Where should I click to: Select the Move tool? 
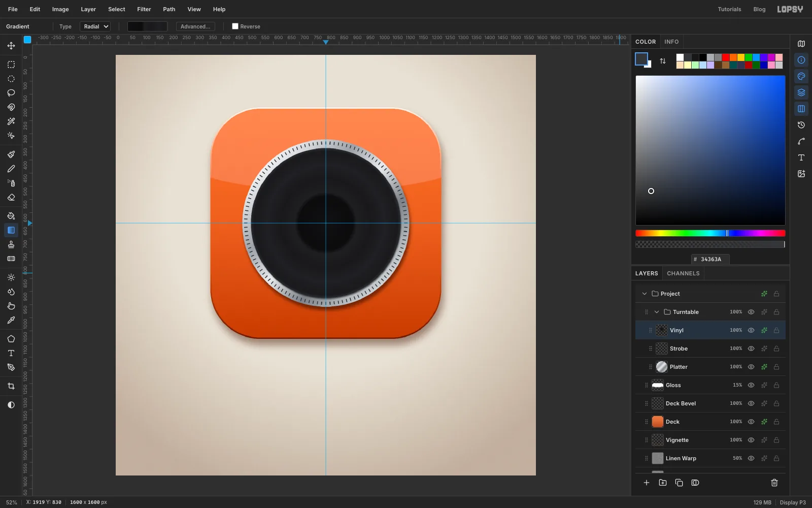pos(11,46)
